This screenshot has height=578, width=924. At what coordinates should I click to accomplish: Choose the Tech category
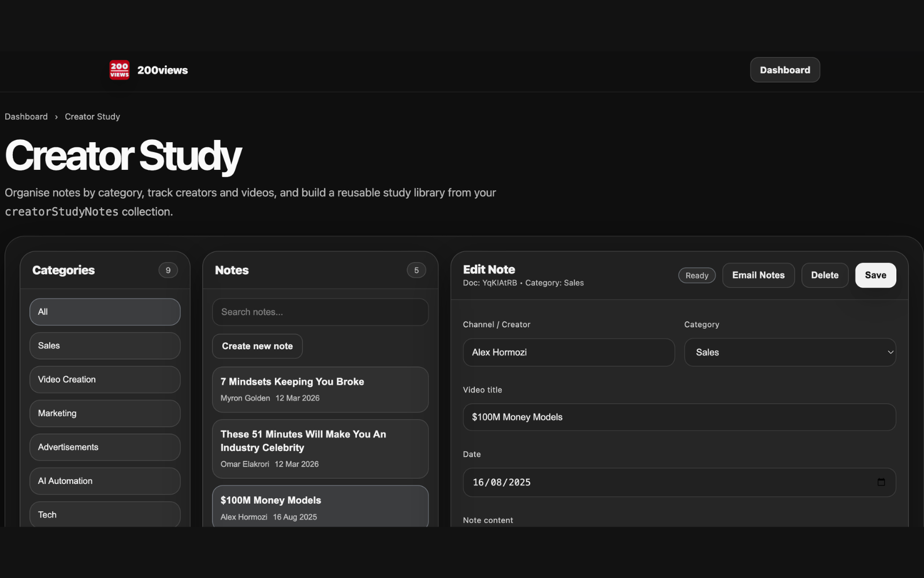pyautogui.click(x=105, y=514)
